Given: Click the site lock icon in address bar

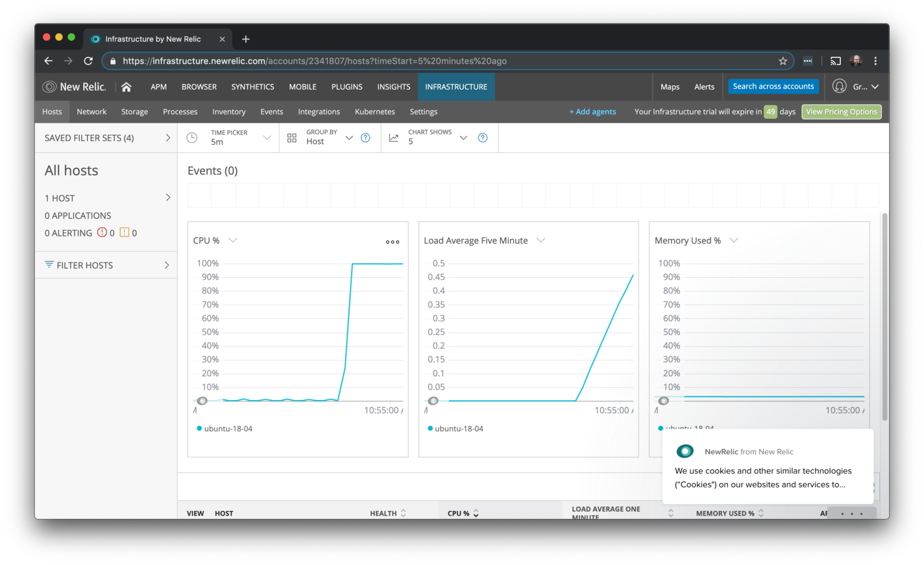Looking at the screenshot, I should click(113, 61).
